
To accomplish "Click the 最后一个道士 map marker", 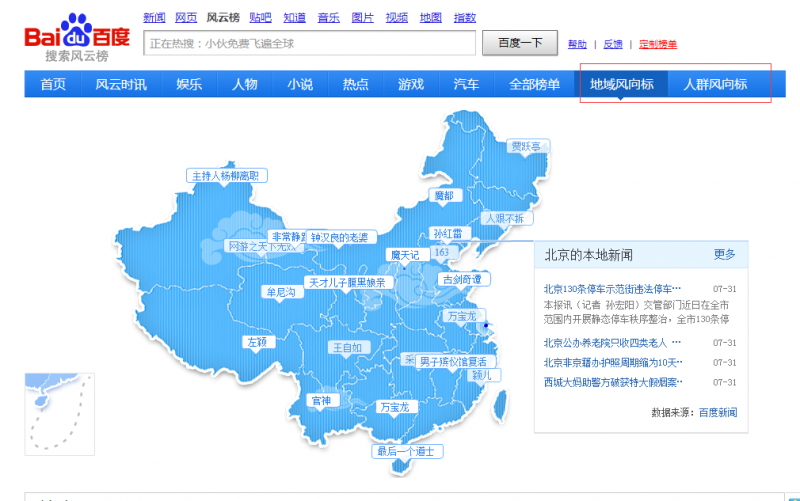I will (x=406, y=451).
